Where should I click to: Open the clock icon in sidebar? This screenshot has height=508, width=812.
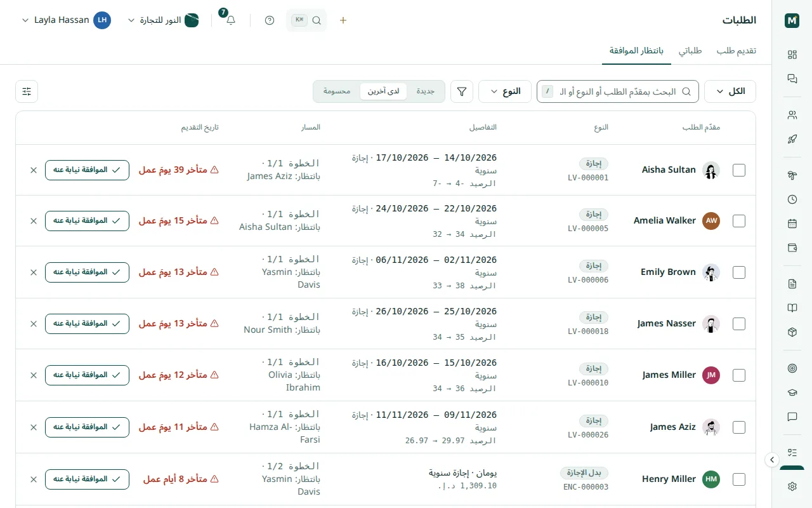(792, 199)
